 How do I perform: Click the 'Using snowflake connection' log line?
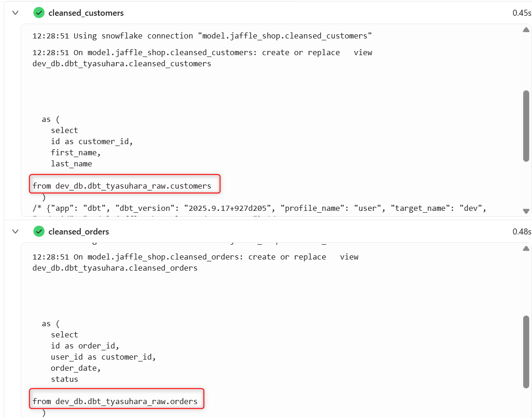tap(202, 36)
